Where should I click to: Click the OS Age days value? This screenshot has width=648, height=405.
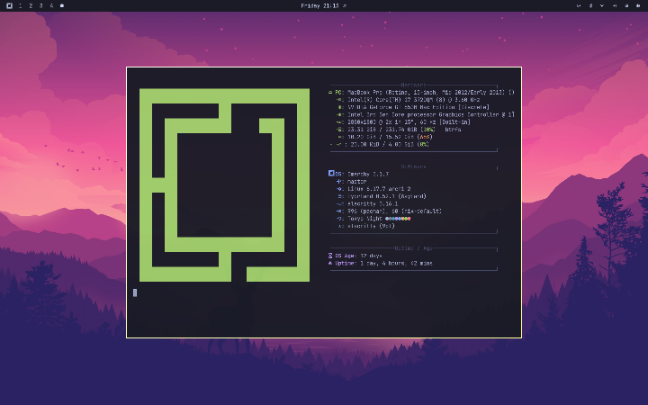pyautogui.click(x=371, y=256)
